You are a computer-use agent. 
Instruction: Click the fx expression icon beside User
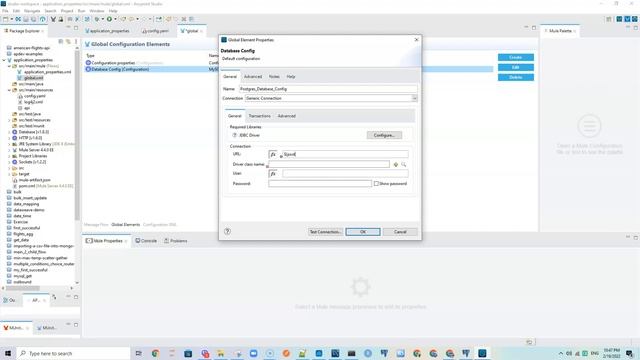point(273,174)
